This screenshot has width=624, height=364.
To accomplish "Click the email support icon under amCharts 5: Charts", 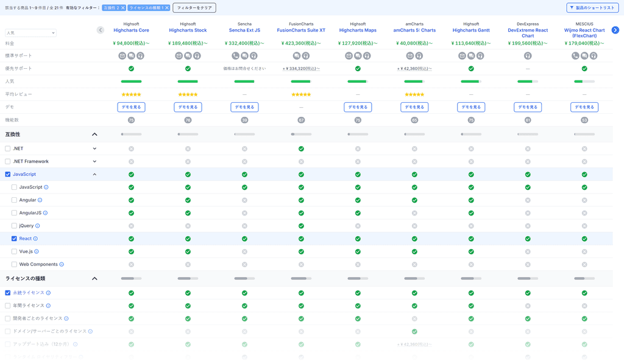I will (x=410, y=55).
